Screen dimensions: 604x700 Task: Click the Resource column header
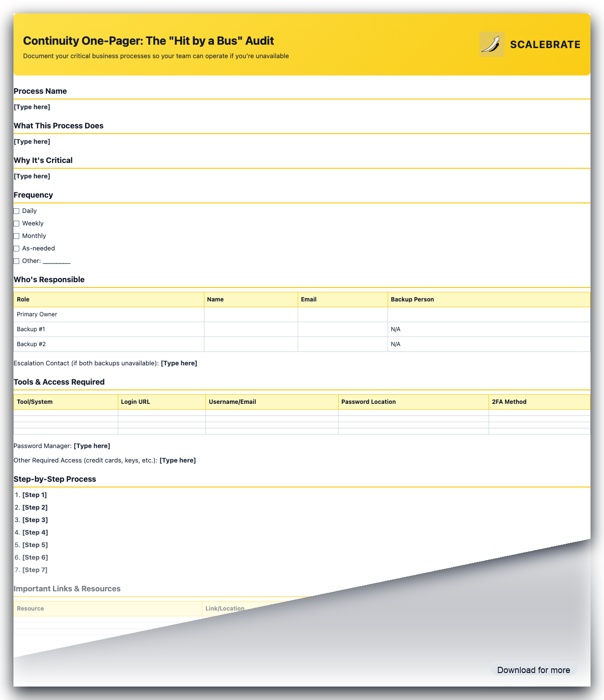click(x=108, y=609)
